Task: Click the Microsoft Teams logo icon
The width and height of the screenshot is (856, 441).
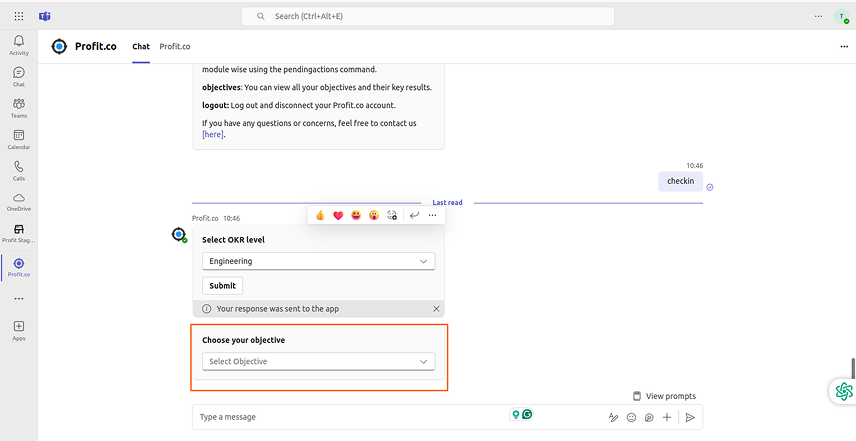Action: pos(45,16)
